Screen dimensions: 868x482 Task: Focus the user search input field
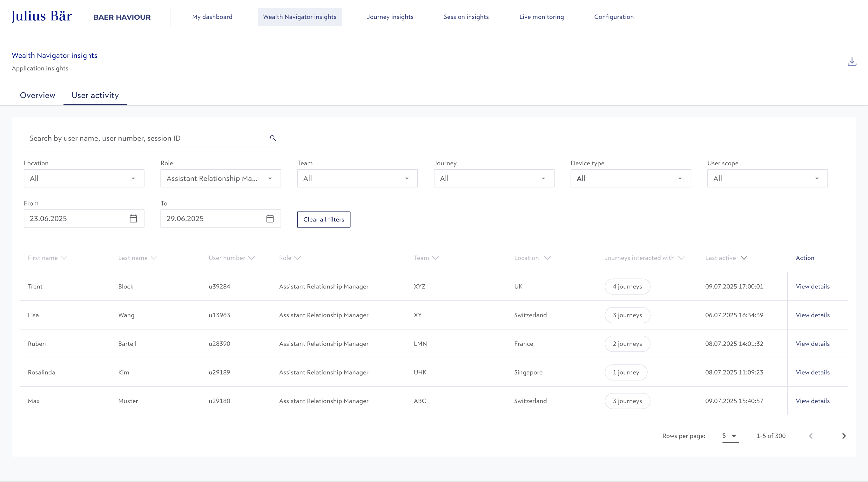point(152,138)
